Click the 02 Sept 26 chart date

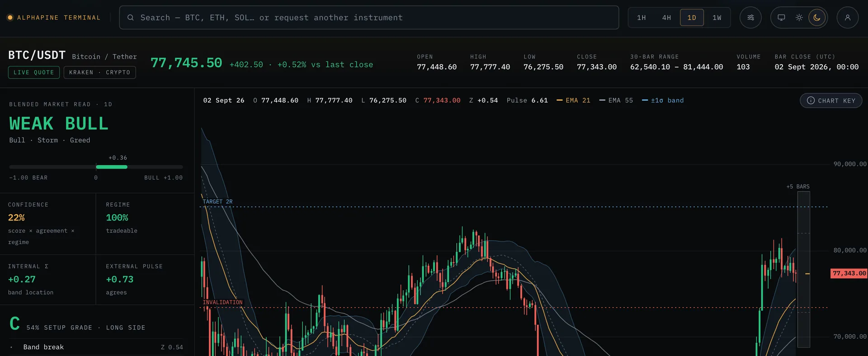pos(224,100)
